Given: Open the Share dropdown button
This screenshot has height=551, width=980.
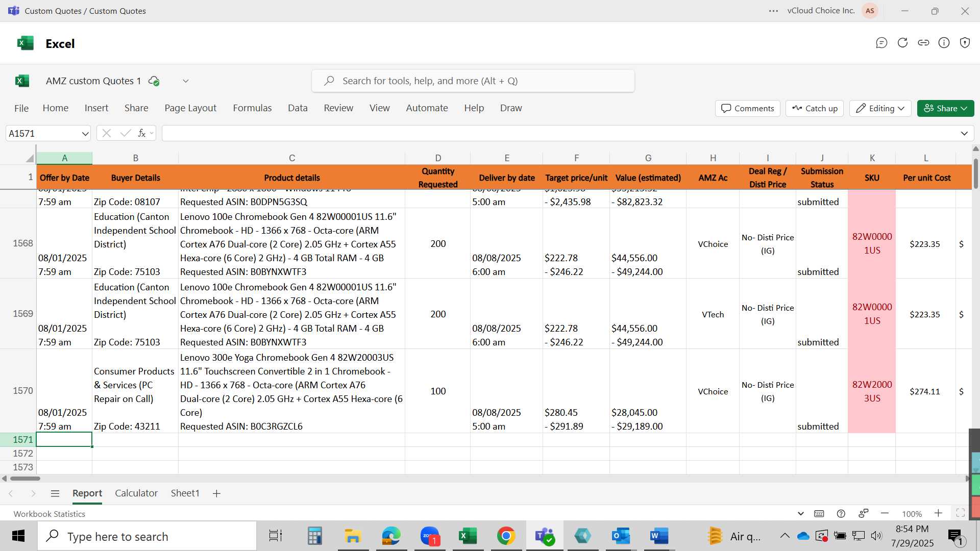Looking at the screenshot, I should point(945,108).
